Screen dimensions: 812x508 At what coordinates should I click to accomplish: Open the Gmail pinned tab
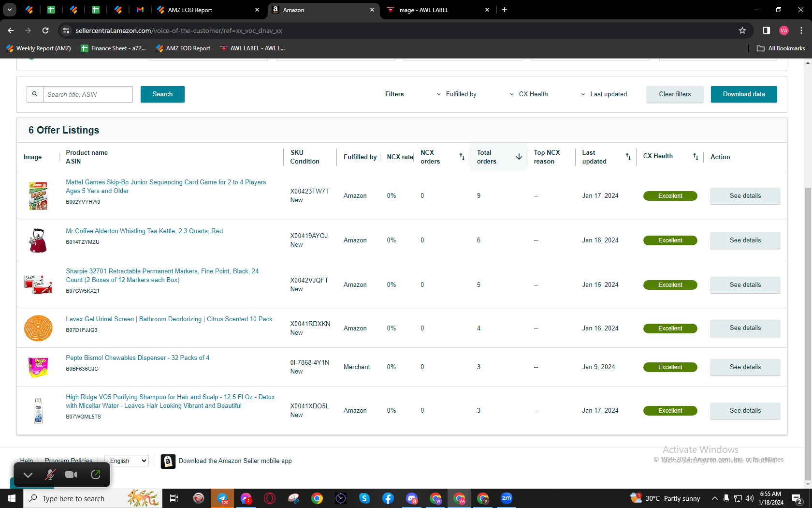(140, 10)
